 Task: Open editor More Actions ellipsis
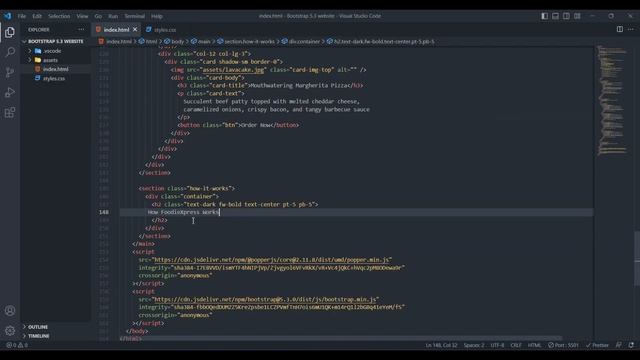tap(631, 29)
